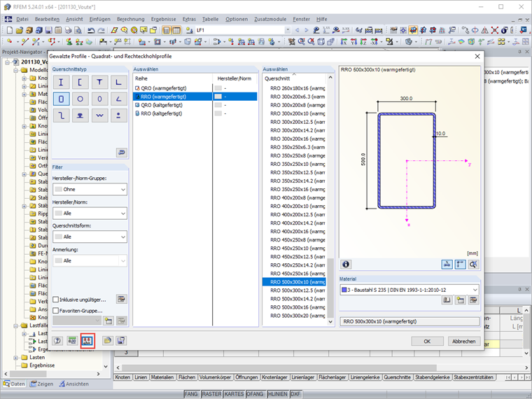Select the L-angle cross-section type
532x399 pixels.
pos(118,82)
